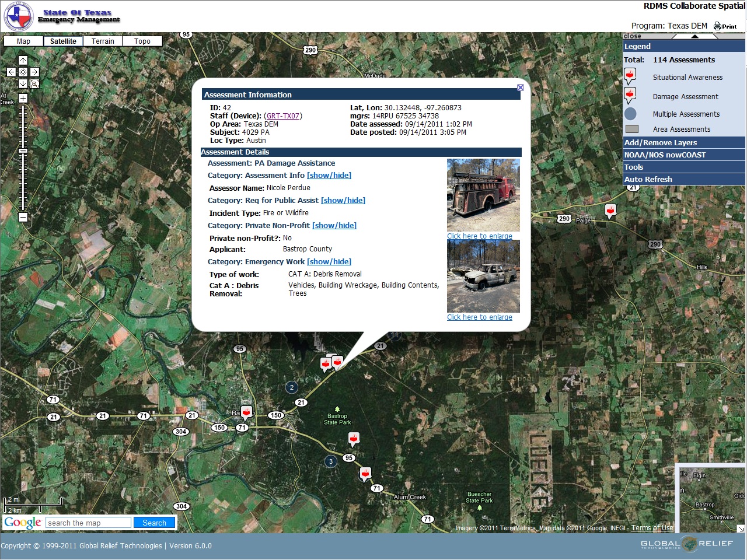Expand the Add/Remove Layers section
Screen dimensions: 747x560
point(684,143)
